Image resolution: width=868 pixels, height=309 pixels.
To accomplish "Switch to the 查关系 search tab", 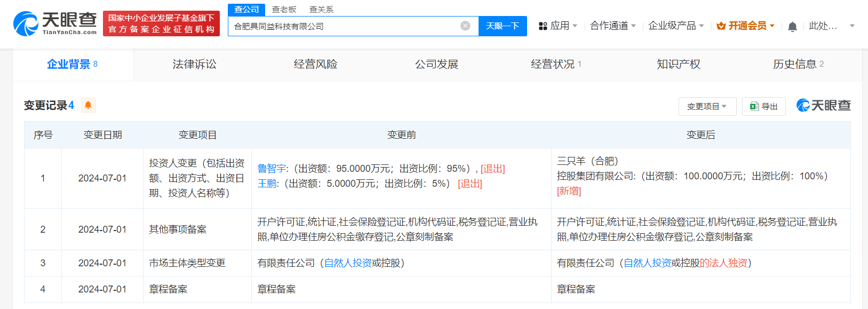I will click(321, 10).
